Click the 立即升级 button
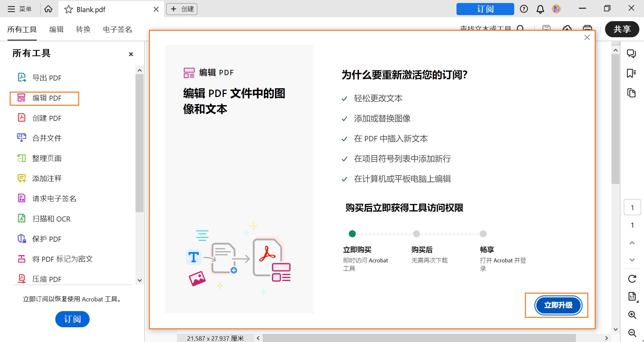 pos(558,305)
